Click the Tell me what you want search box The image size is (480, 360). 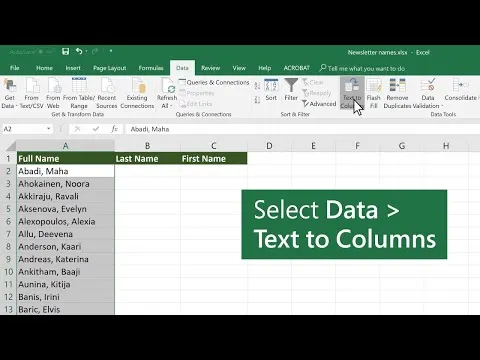(362, 68)
